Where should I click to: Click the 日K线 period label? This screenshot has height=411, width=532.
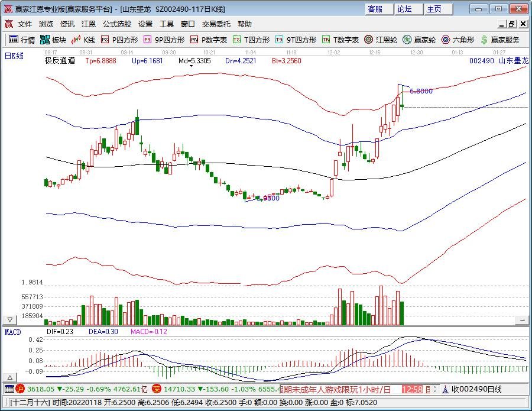coord(14,56)
